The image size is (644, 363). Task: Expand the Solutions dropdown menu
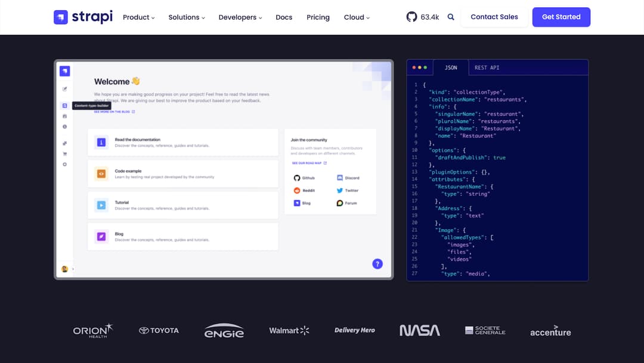187,17
